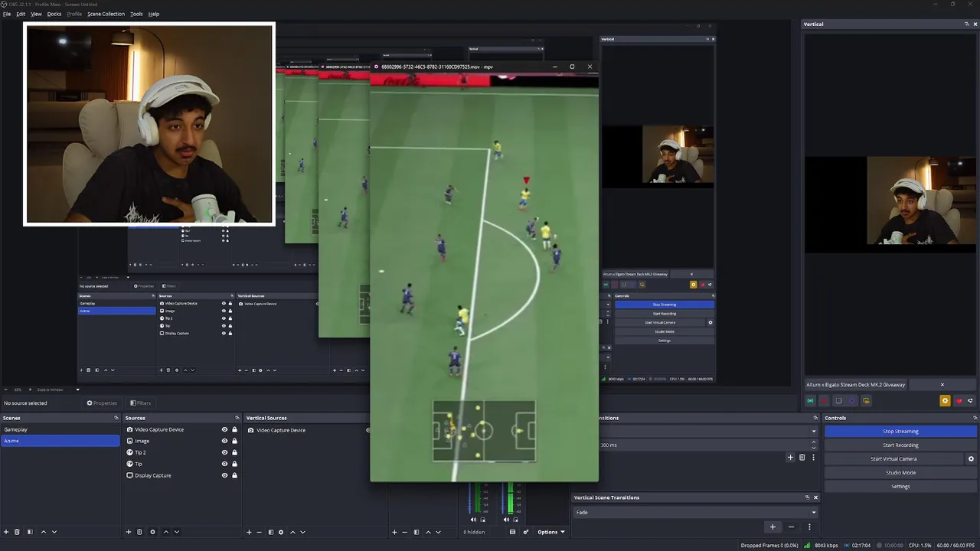Open Settings from Controls dock
The height and width of the screenshot is (551, 980).
(900, 487)
